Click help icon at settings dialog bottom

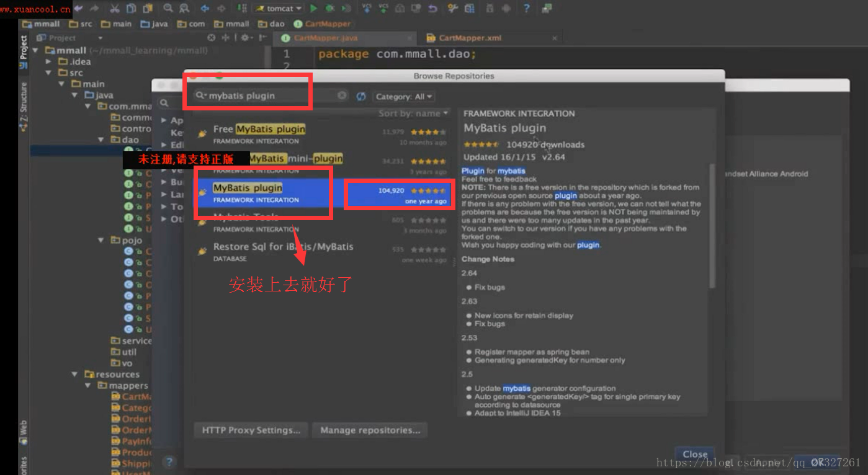pos(169,461)
